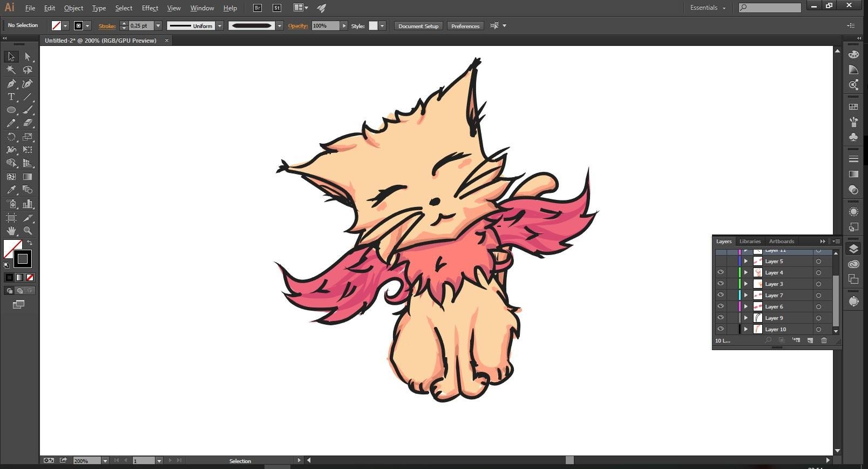Viewport: 868px width, 469px height.
Task: Choose the Paintbrush tool
Action: (x=28, y=110)
